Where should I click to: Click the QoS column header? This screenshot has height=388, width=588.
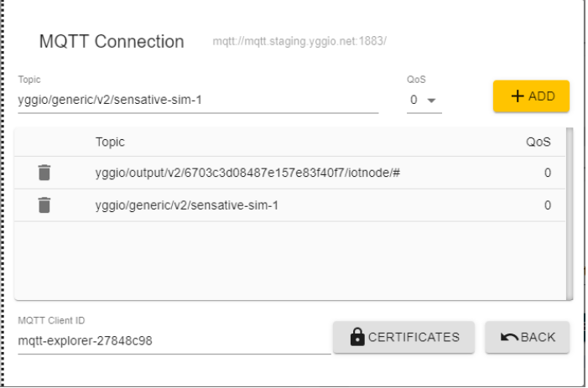[538, 142]
